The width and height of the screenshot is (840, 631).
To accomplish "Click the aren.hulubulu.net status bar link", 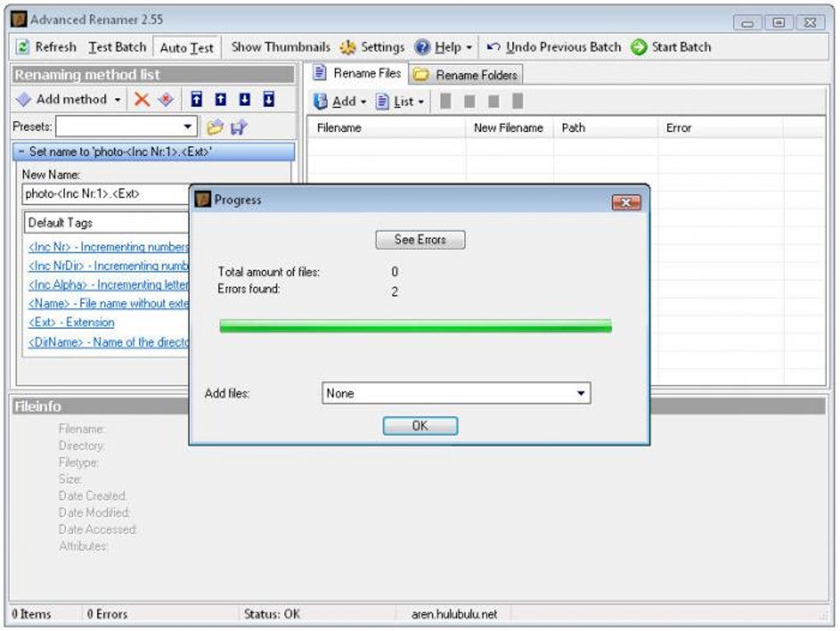I will pyautogui.click(x=455, y=615).
